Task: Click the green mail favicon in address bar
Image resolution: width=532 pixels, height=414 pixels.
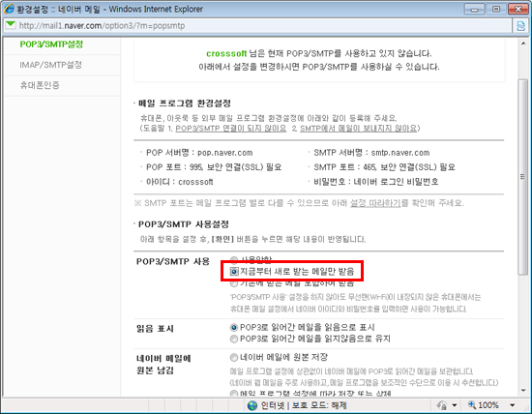Action: pyautogui.click(x=11, y=25)
